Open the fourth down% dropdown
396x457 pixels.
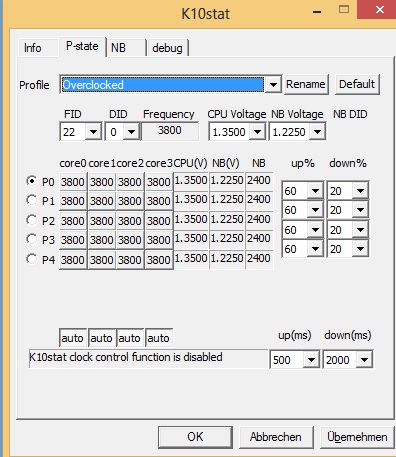coord(360,249)
